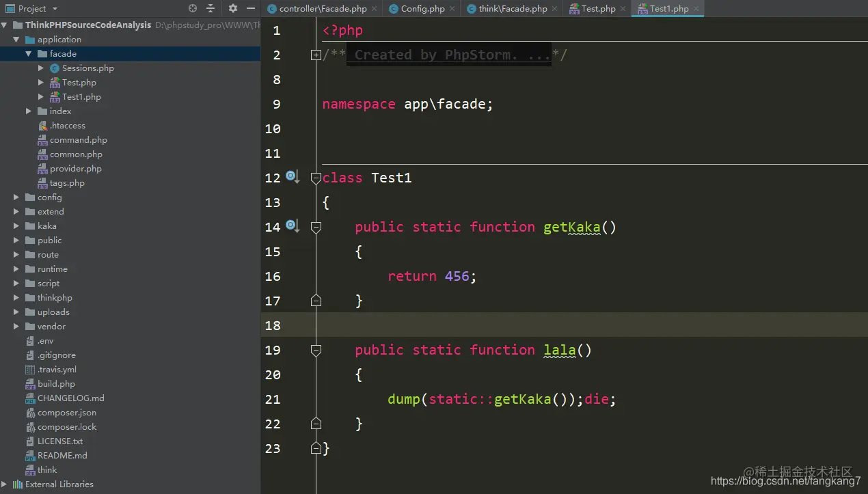Image resolution: width=868 pixels, height=494 pixels.
Task: Open the .env file
Action: pyautogui.click(x=45, y=341)
